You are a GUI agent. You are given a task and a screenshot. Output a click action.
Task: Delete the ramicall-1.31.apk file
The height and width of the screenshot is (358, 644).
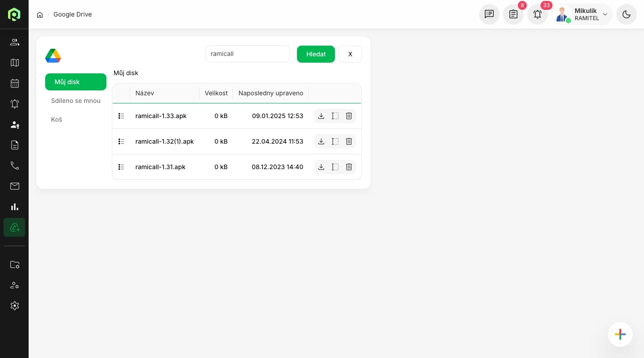[349, 167]
